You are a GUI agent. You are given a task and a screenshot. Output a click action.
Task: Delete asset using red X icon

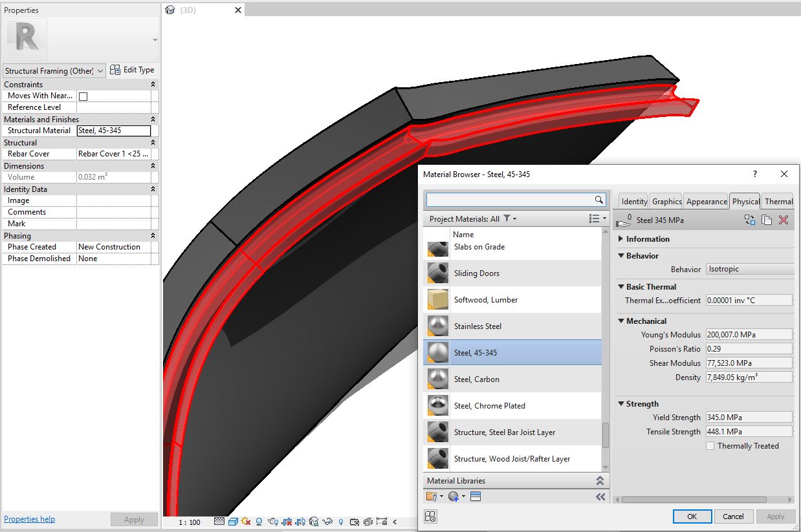(x=784, y=220)
